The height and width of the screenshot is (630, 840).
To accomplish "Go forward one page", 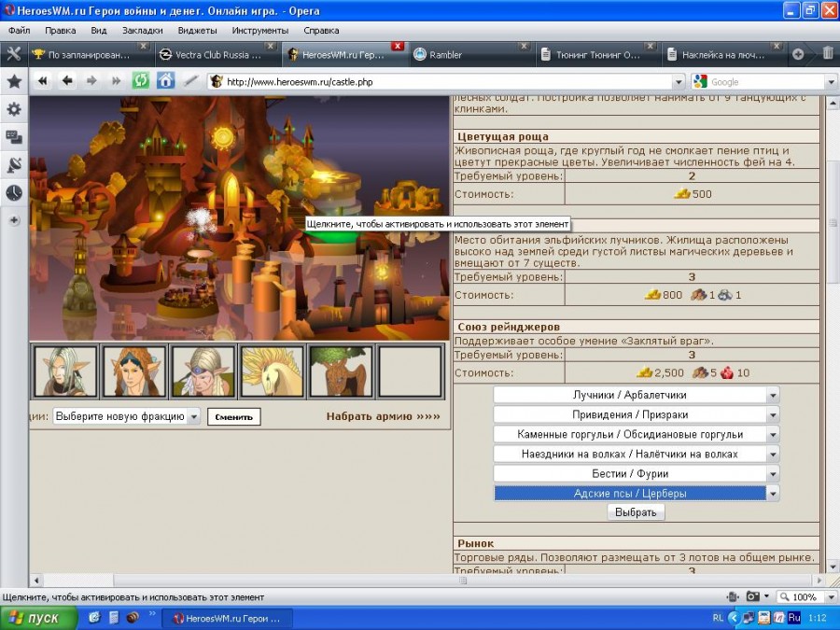I will tap(91, 81).
